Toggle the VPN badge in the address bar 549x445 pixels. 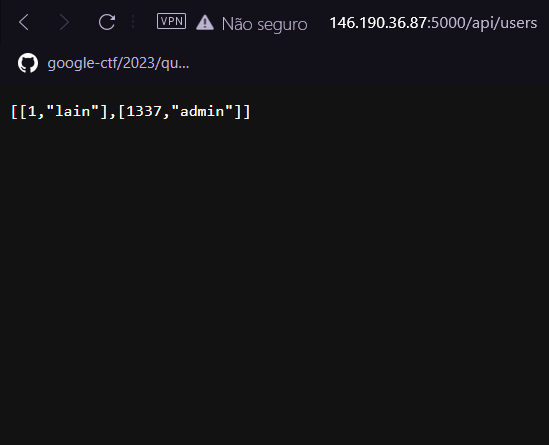(171, 21)
